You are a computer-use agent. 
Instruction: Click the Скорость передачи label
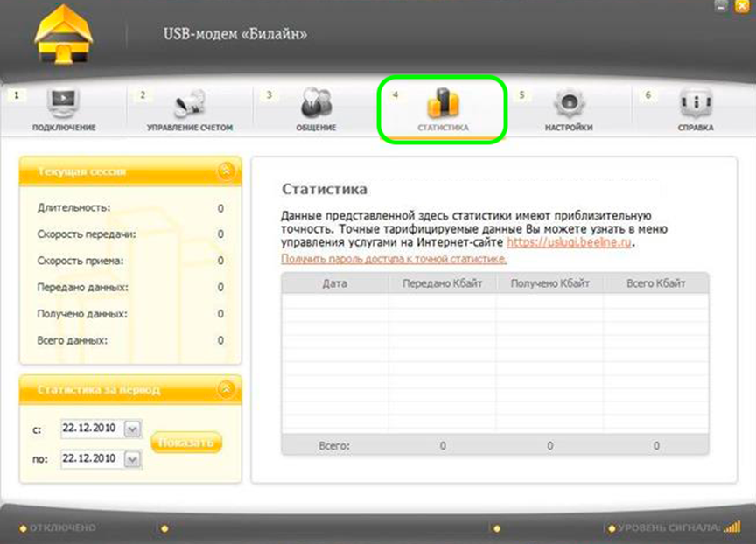[87, 234]
